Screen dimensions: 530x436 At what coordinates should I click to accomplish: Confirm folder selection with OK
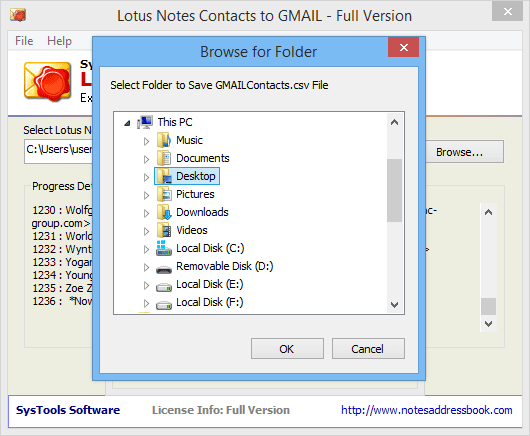tap(287, 348)
